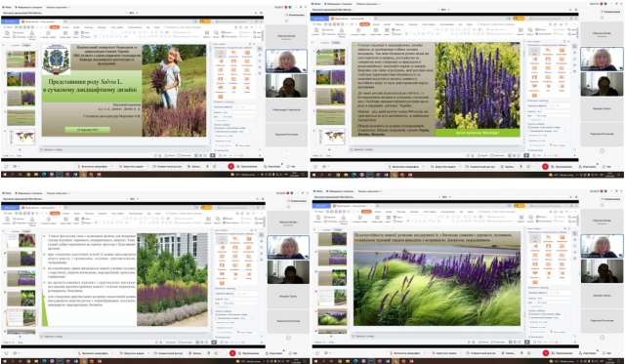Open Chrome from the taskbar in the title-slide screenshot

pyautogui.click(x=28, y=175)
